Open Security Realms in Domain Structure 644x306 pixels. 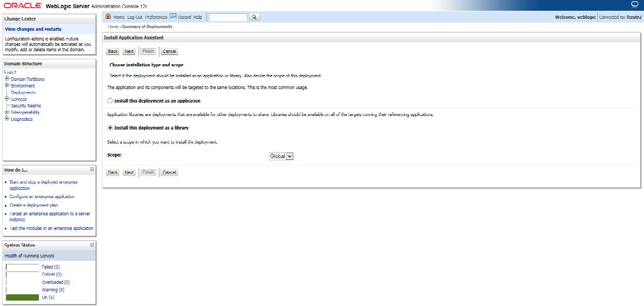coord(26,106)
